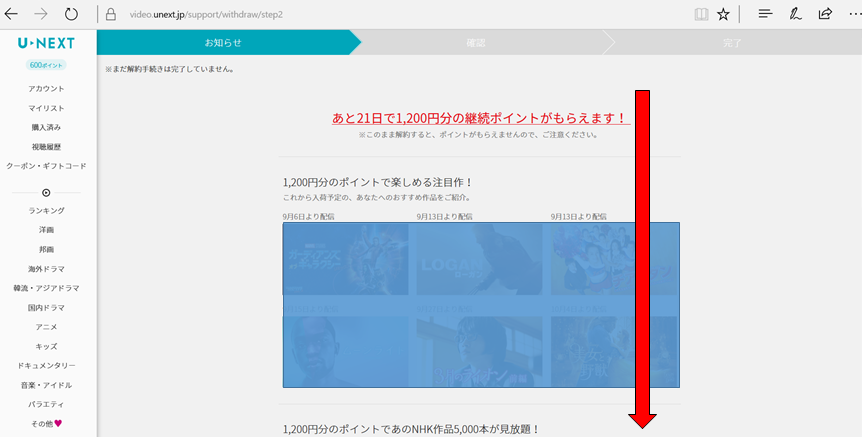The image size is (862, 437).
Task: Add page to favorites with star icon
Action: pyautogui.click(x=723, y=14)
